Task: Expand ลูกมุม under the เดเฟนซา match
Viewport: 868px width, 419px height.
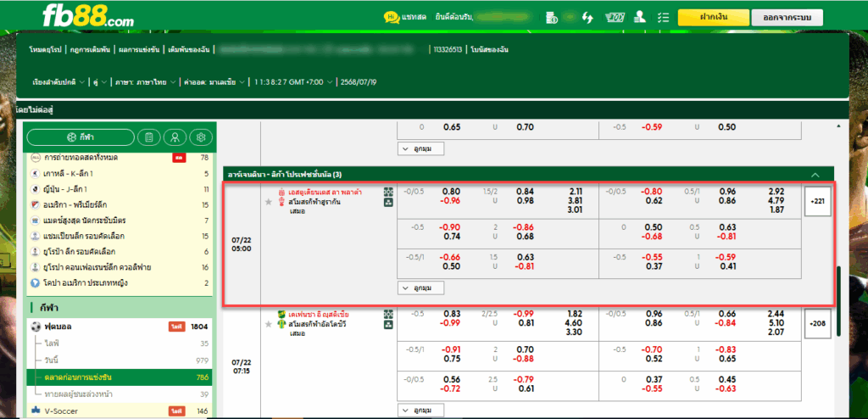Action: pos(420,411)
